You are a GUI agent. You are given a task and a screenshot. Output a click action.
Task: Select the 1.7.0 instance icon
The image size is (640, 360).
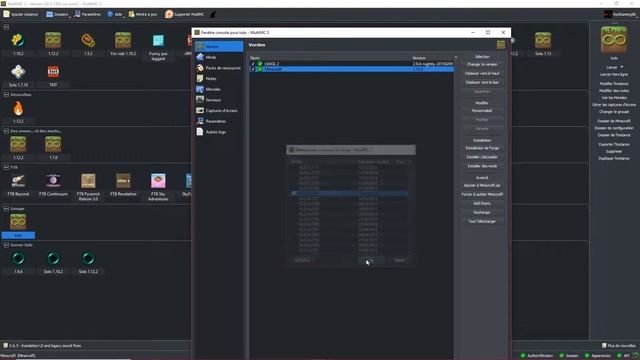tap(53, 144)
